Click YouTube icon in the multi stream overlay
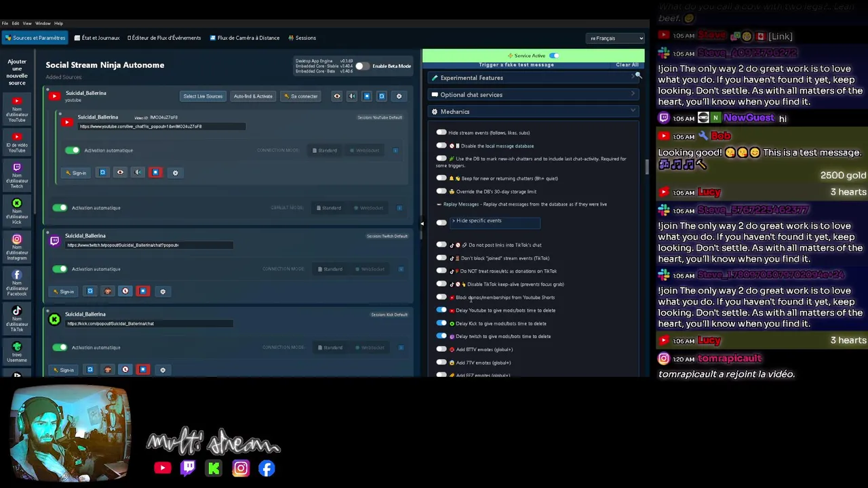Image resolution: width=868 pixels, height=488 pixels. tap(162, 468)
